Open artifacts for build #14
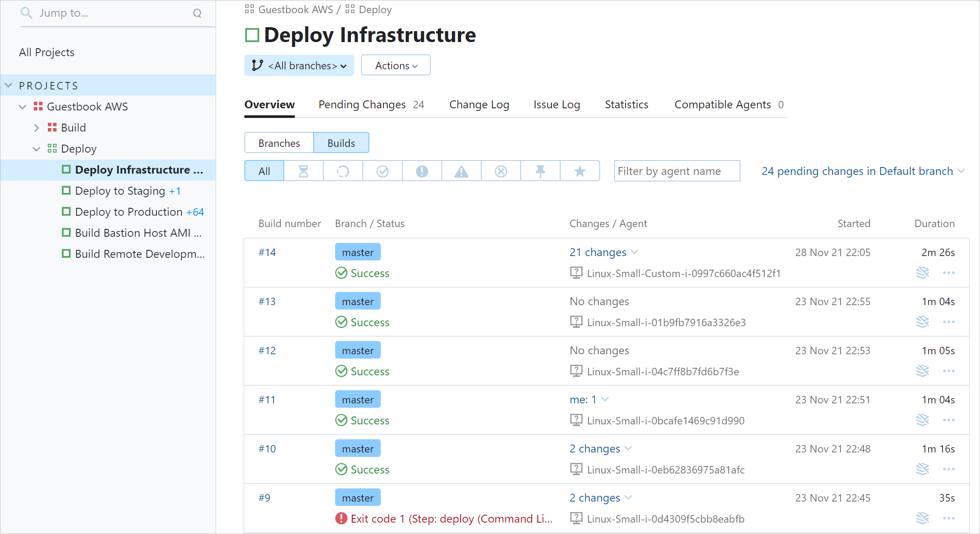Screen dimensions: 980x534 [x=923, y=272]
